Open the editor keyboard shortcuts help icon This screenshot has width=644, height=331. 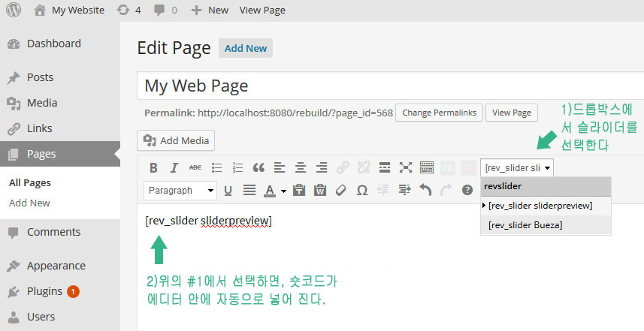point(467,190)
